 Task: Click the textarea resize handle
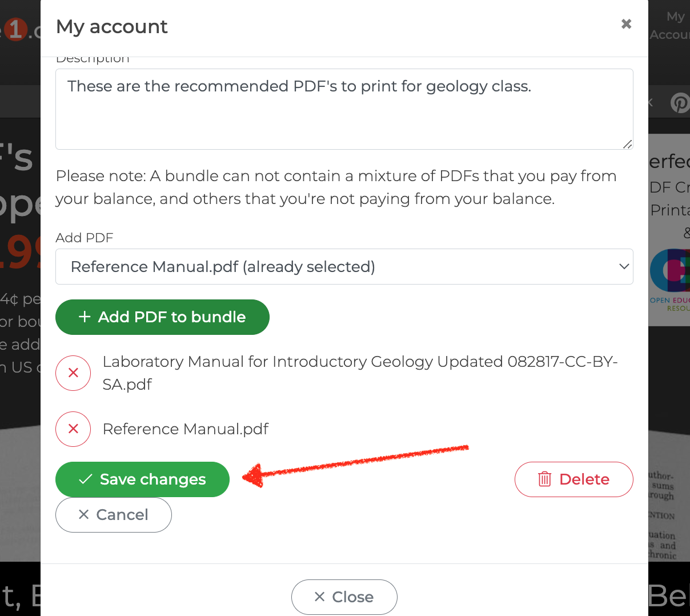click(x=627, y=144)
